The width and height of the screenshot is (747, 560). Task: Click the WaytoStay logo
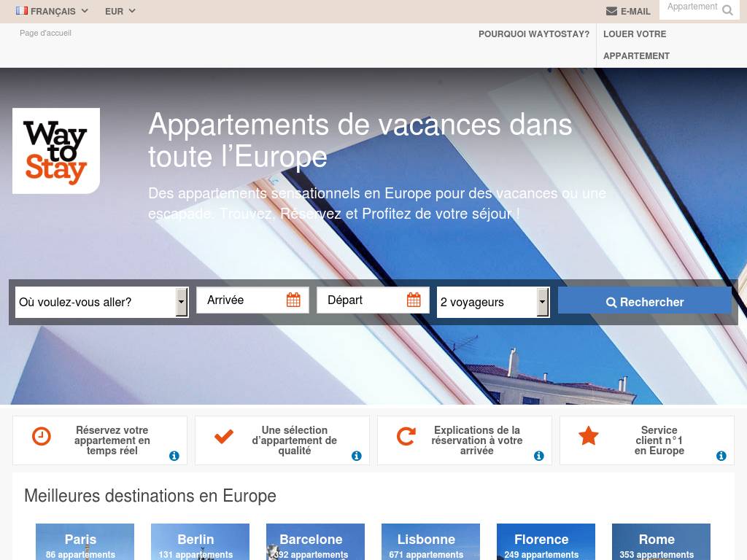click(56, 151)
